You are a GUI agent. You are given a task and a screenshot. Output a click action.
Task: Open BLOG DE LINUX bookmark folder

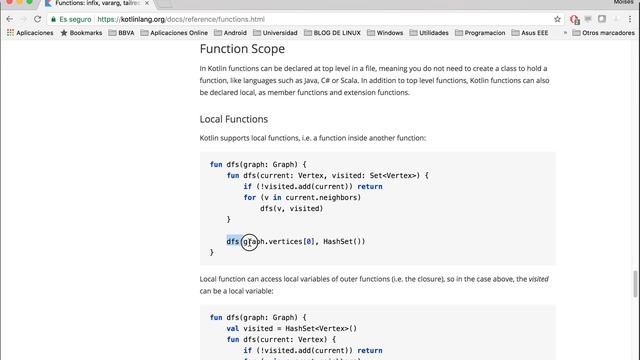332,33
